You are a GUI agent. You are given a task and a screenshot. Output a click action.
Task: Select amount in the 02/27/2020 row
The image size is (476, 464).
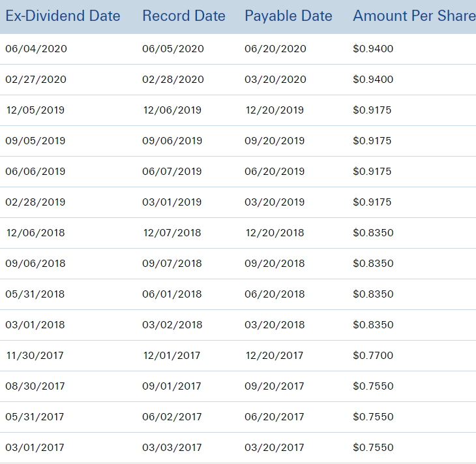click(373, 80)
